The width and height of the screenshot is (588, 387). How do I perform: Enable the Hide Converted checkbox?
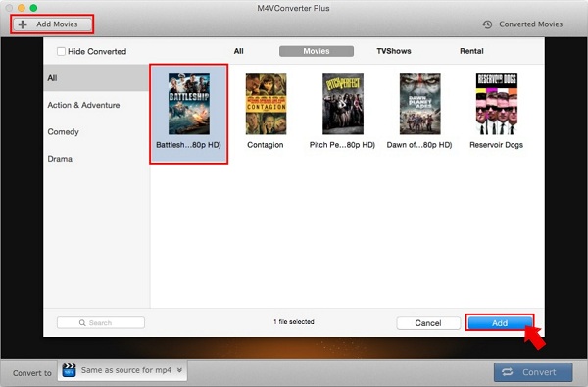coord(61,51)
